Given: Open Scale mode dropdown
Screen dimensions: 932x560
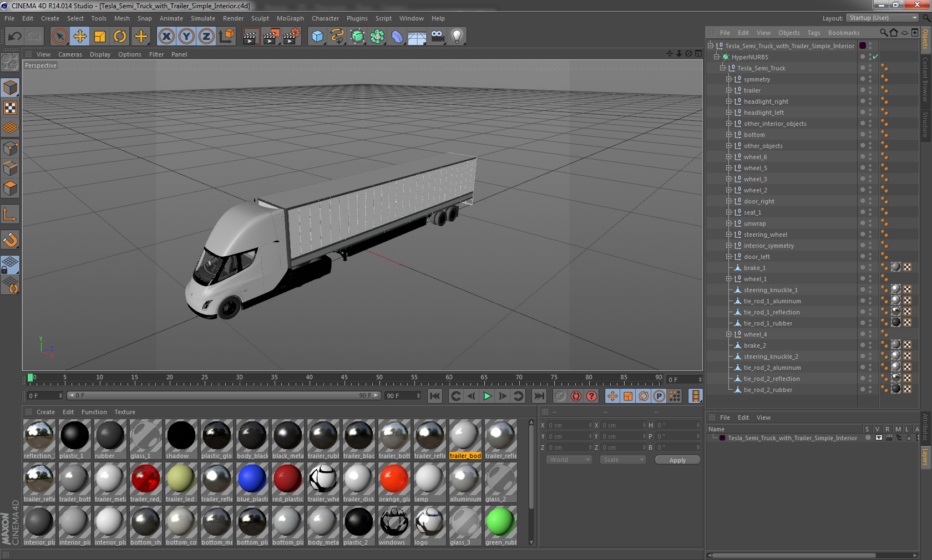Looking at the screenshot, I should tap(623, 460).
